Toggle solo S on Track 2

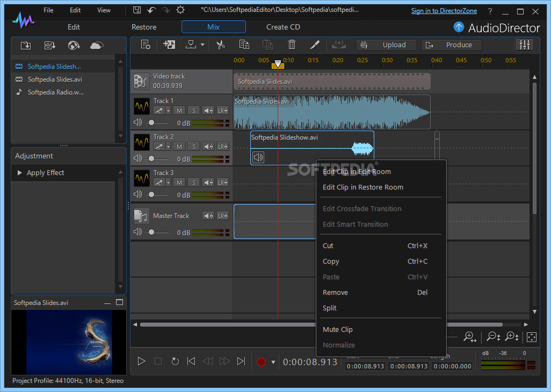[194, 147]
